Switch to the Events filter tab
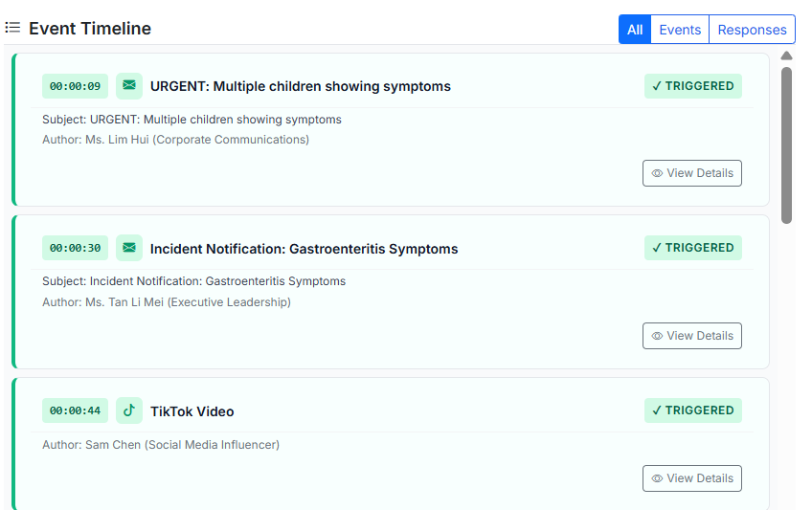Image resolution: width=812 pixels, height=510 pixels. (x=680, y=30)
